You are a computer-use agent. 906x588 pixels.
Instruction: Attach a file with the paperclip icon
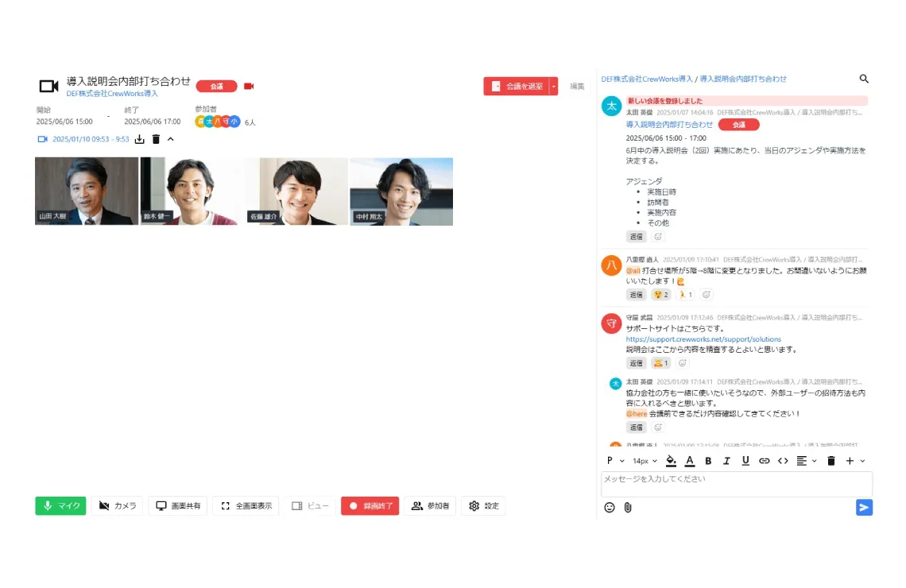628,507
